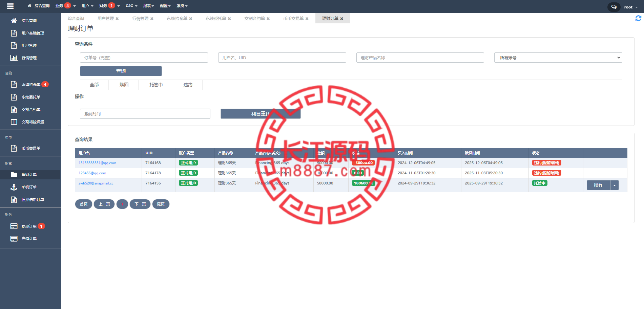Open the root user dropdown
Image resolution: width=644 pixels, height=309 pixels.
(631, 7)
